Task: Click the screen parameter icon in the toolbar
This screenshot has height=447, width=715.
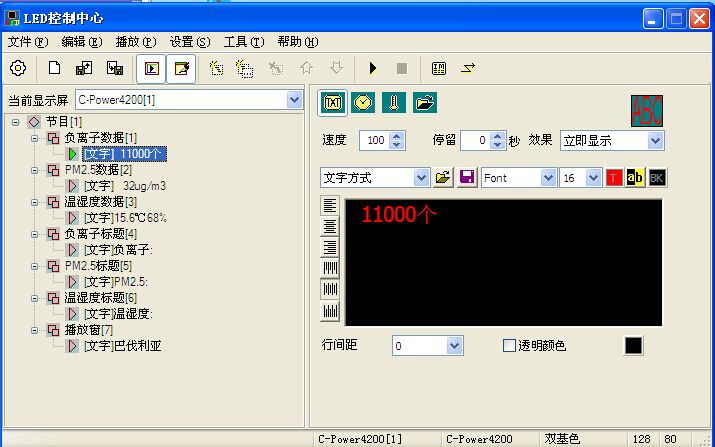Action: coord(439,69)
